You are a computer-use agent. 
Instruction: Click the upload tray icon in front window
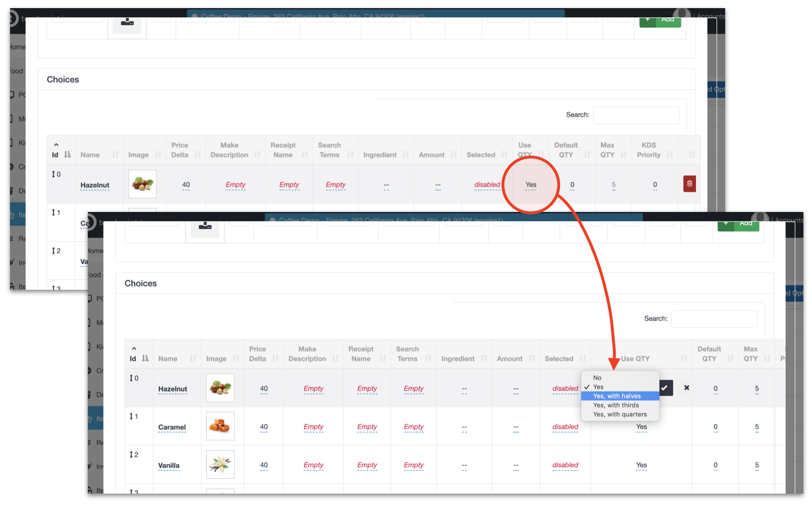[x=205, y=226]
